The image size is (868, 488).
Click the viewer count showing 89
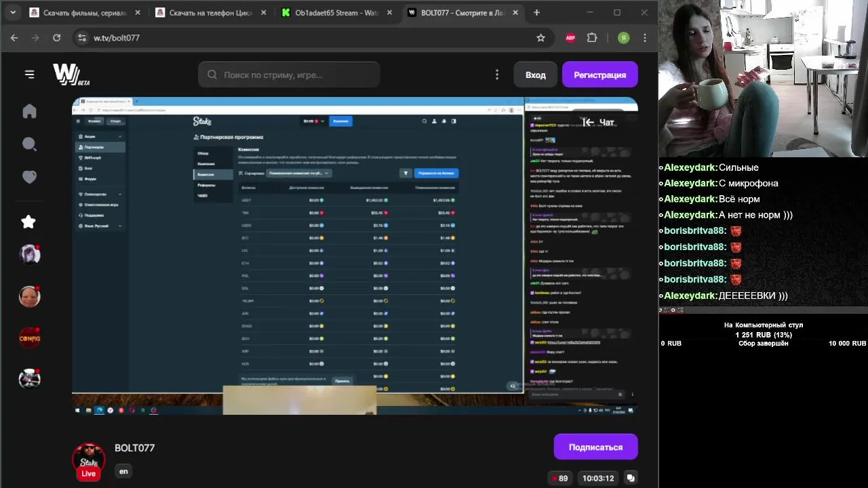click(559, 478)
